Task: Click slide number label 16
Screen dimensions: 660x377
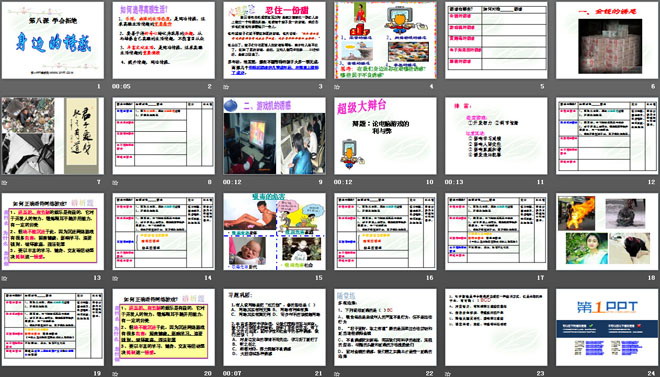Action: click(430, 278)
